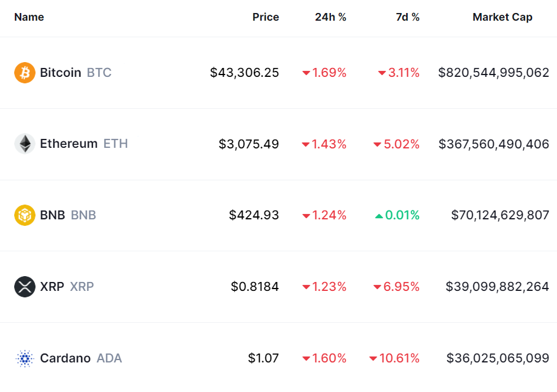Click Bitcoin's red 24h down arrow
557x392 pixels.
[306, 73]
